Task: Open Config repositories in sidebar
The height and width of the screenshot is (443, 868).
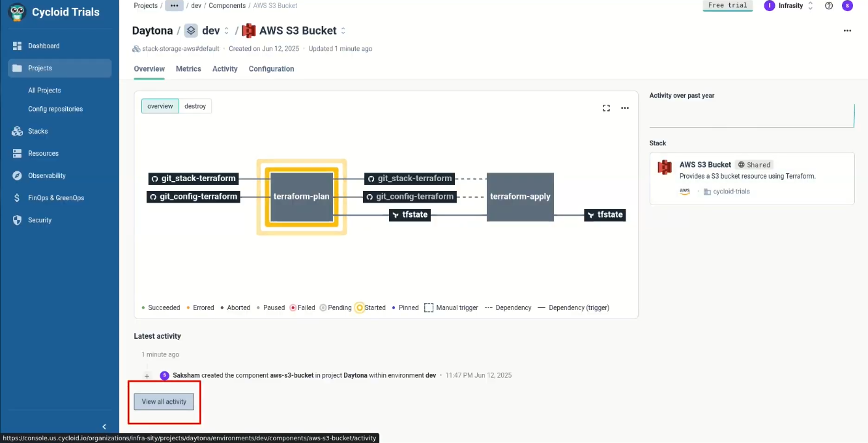Action: pos(55,109)
